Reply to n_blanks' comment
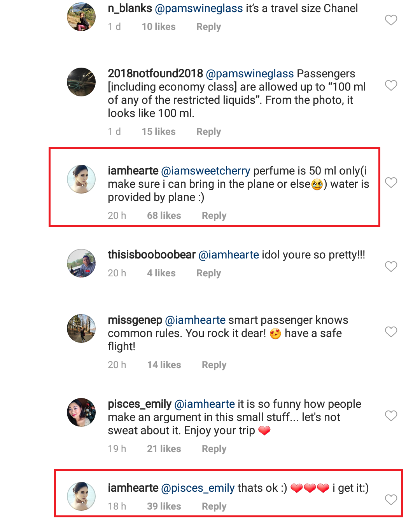This screenshot has height=522, width=420. pos(208,27)
